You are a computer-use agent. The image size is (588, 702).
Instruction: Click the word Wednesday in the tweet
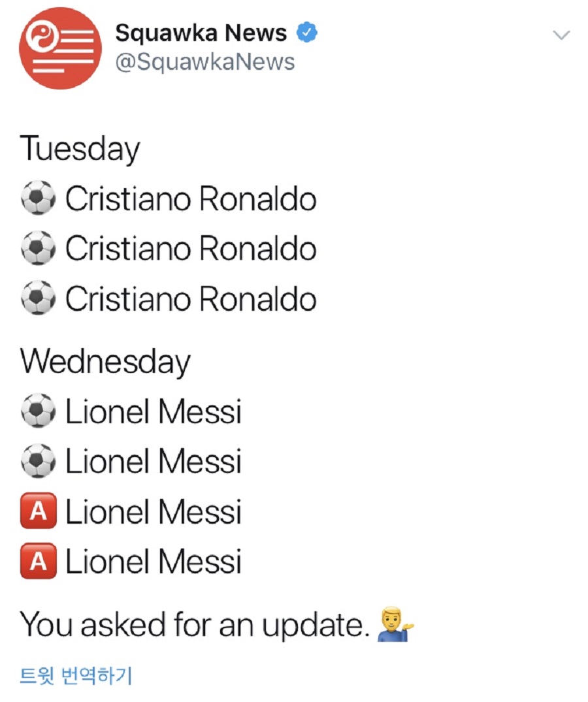pyautogui.click(x=105, y=361)
